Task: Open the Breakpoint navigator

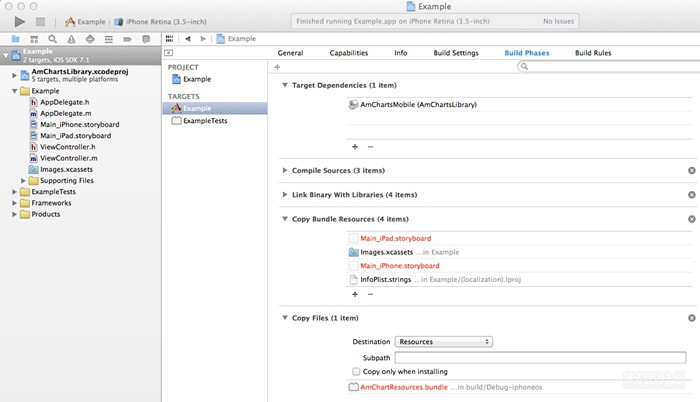Action: (127, 39)
